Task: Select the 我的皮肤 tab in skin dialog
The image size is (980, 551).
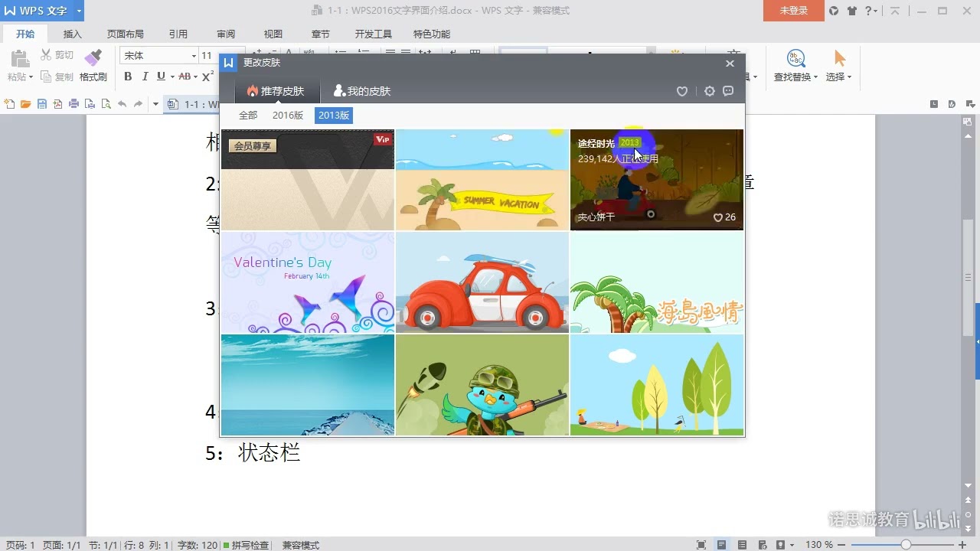Action: [x=362, y=91]
